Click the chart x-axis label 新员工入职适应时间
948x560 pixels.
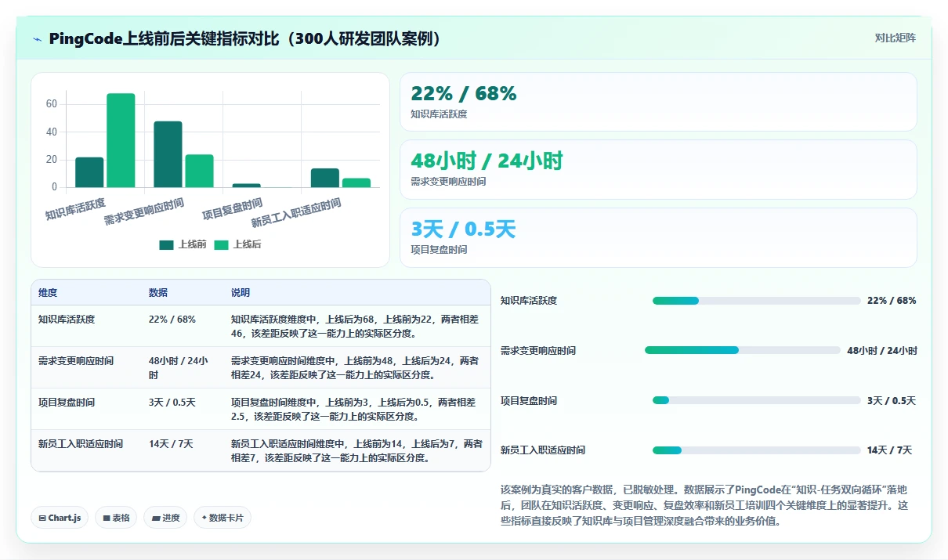296,213
